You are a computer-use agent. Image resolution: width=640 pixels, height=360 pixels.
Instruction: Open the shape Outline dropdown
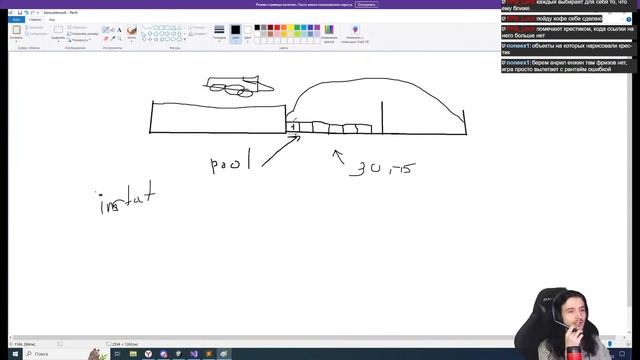pyautogui.click(x=196, y=27)
